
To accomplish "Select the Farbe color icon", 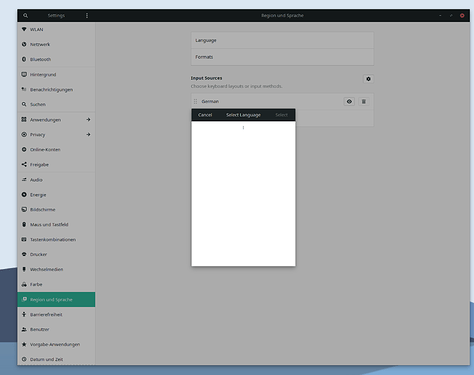I will 24,284.
